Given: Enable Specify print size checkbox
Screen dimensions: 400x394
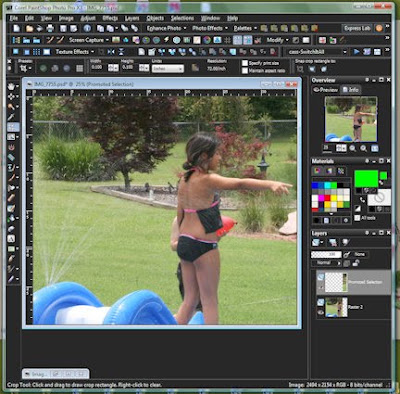Looking at the screenshot, I should click(x=245, y=63).
